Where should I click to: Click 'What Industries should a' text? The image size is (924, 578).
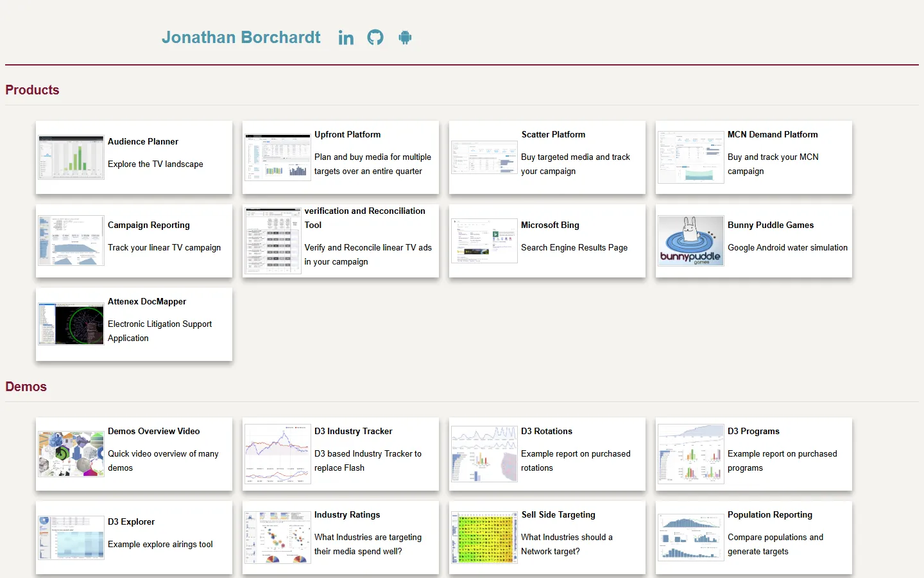tap(567, 537)
